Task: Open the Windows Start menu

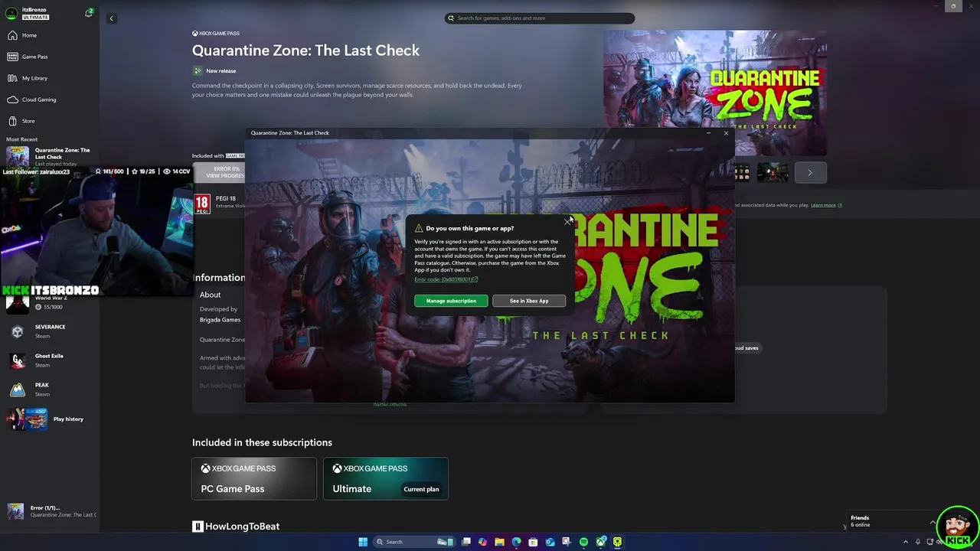Action: [363, 542]
